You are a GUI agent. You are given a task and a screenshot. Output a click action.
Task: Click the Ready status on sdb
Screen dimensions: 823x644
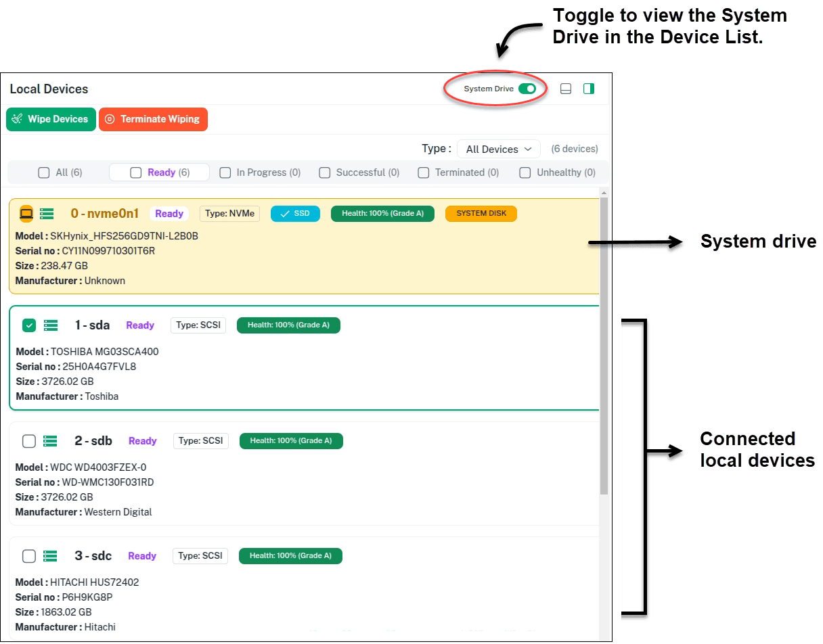pyautogui.click(x=143, y=441)
